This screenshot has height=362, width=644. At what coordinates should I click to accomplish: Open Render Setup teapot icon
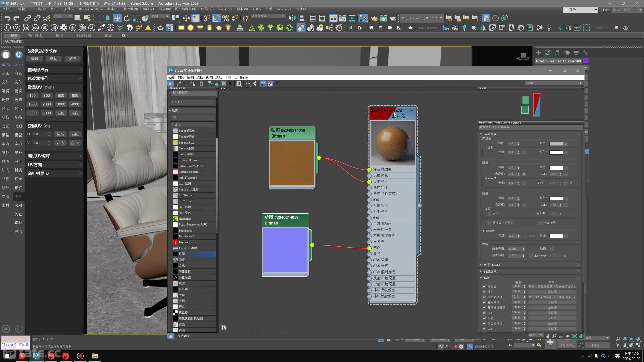coord(374,18)
